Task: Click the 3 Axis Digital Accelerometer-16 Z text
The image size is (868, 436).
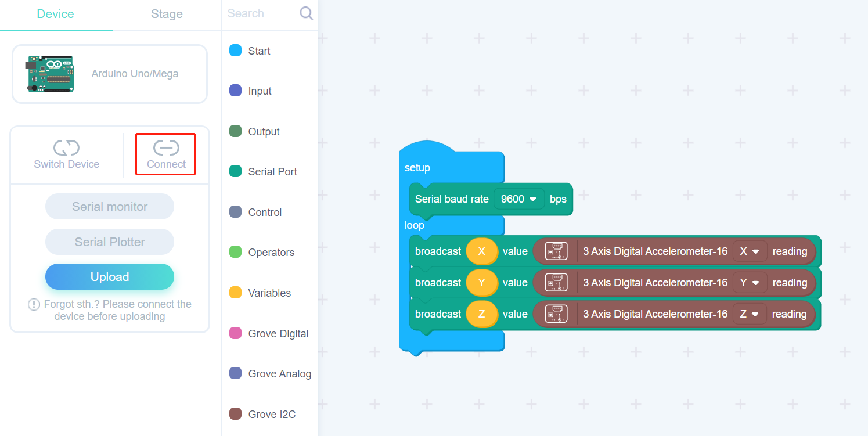Action: pyautogui.click(x=655, y=314)
